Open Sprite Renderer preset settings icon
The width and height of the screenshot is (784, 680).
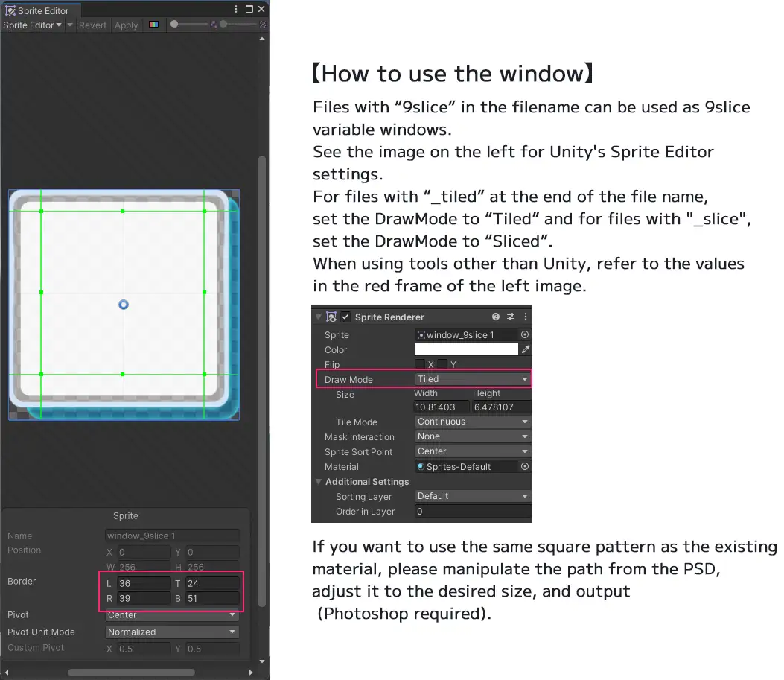[x=511, y=317]
